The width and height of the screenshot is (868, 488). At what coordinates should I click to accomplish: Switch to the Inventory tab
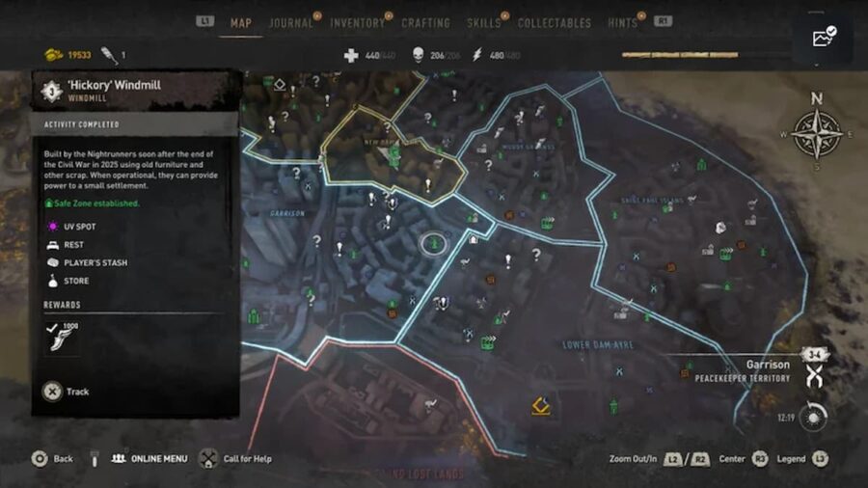click(x=357, y=23)
